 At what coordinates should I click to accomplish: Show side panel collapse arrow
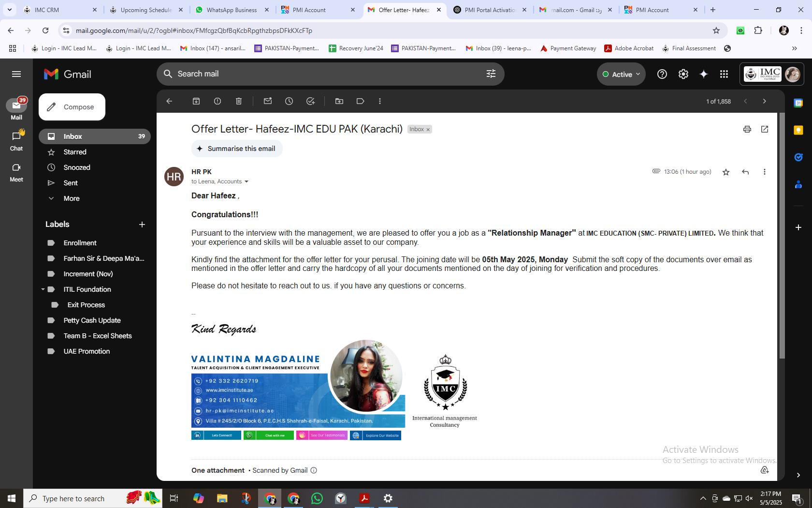pos(798,475)
